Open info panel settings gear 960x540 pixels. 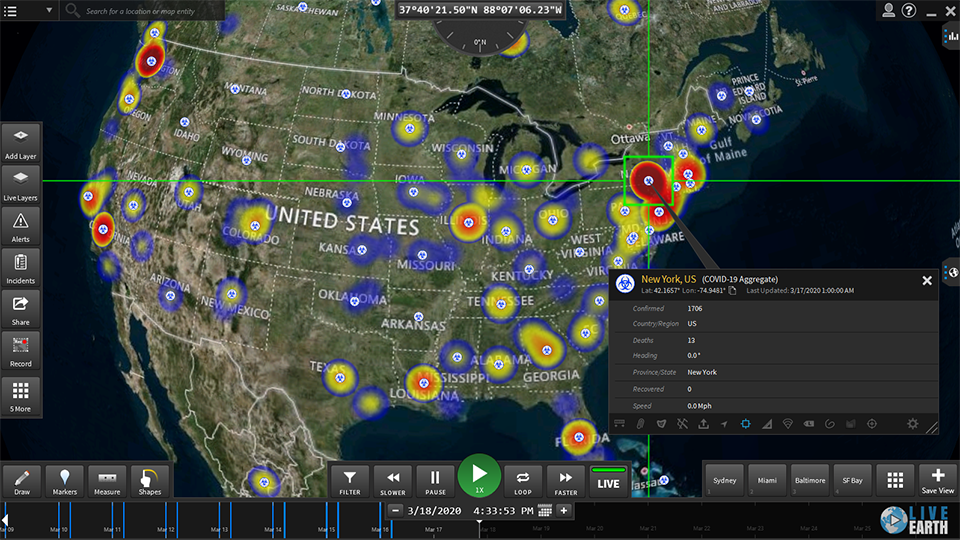(912, 424)
